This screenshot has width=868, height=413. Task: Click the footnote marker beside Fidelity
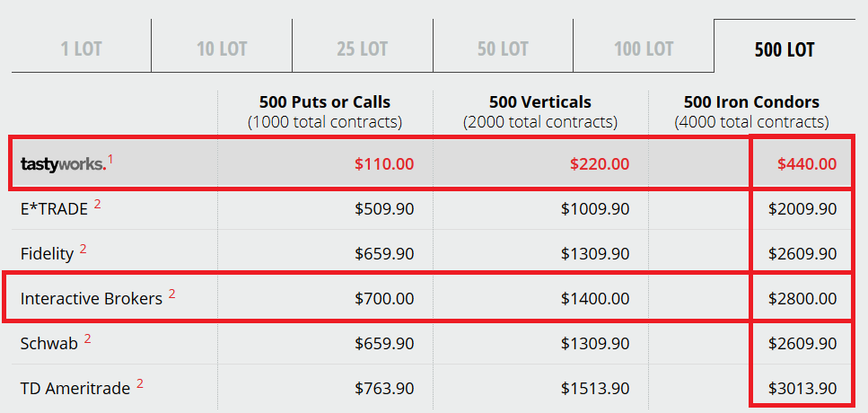(83, 249)
